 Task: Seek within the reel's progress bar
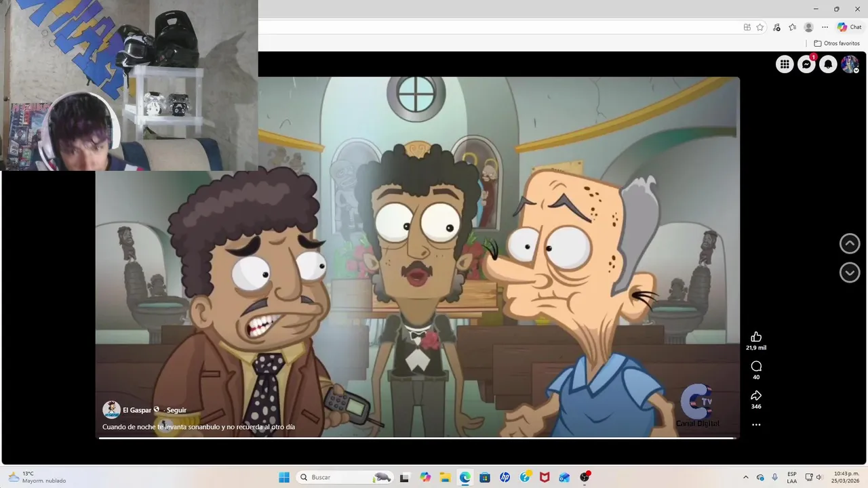coord(418,438)
